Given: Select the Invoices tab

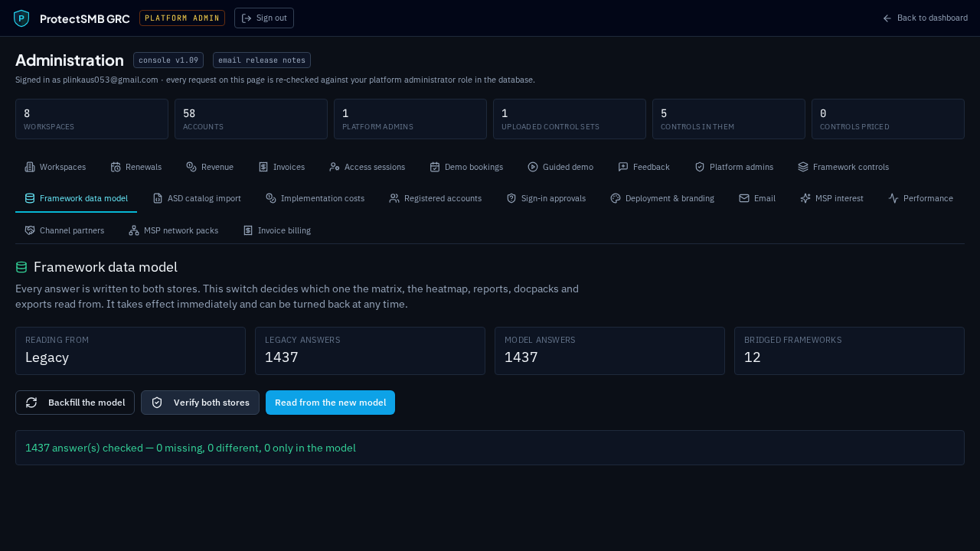Looking at the screenshot, I should point(282,167).
